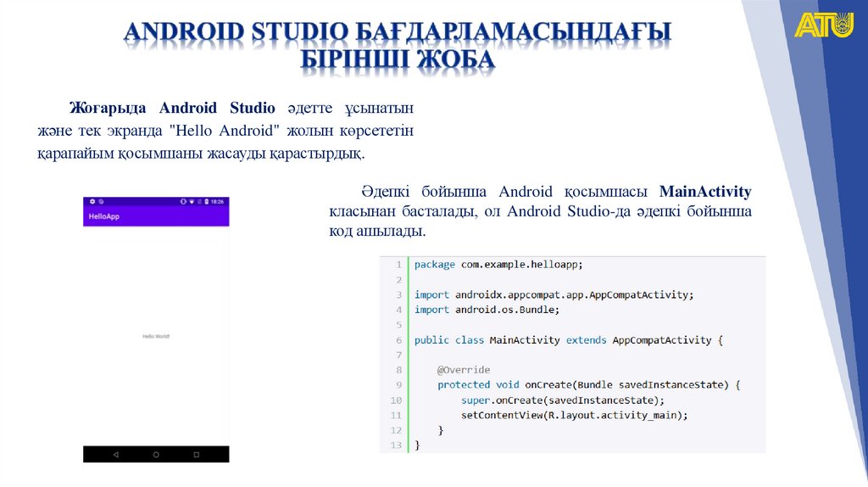Click the slide title ANDROID STUDIO БАҒДАРЛАМАСЫНДАҒЫ
Screen dimensions: 868x487
pyautogui.click(x=398, y=32)
